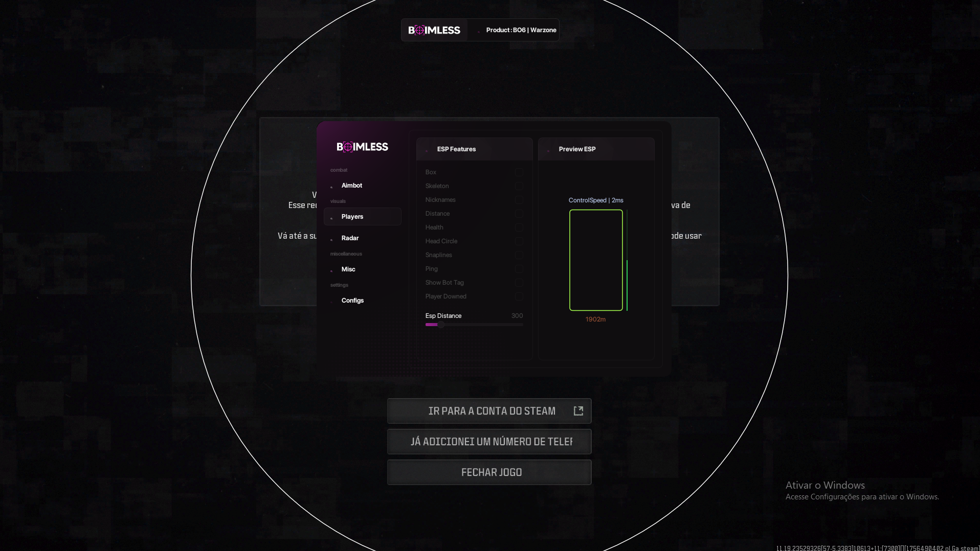Click the Esp Distance slider track
The width and height of the screenshot is (980, 551).
pos(474,325)
